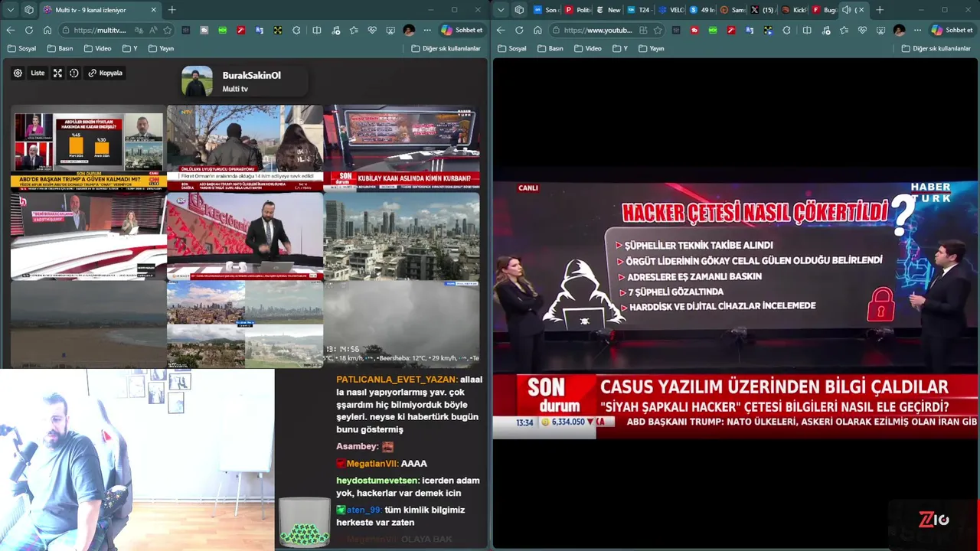This screenshot has width=980, height=551.
Task: Open Diğer sık kullanılanlar folder in Multi tv window
Action: tap(446, 48)
